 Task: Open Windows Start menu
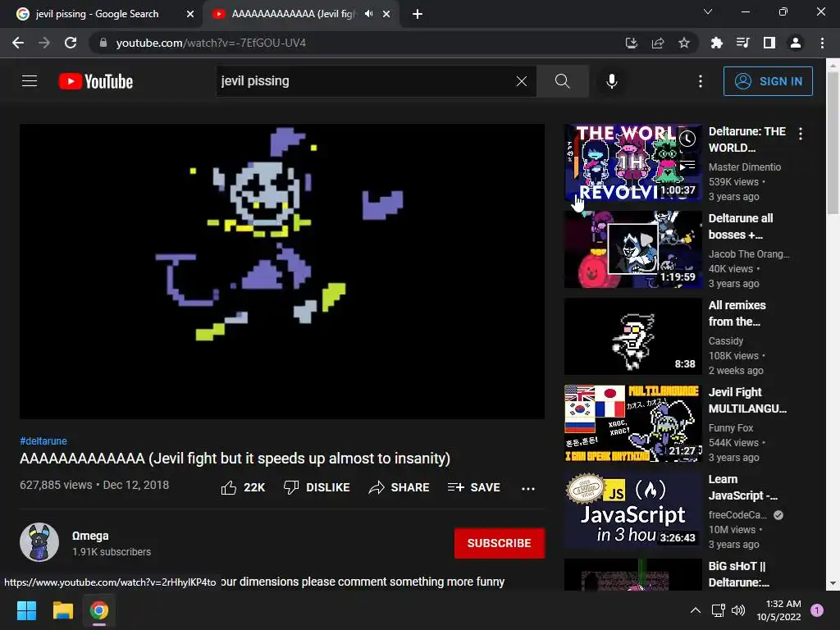coord(26,610)
